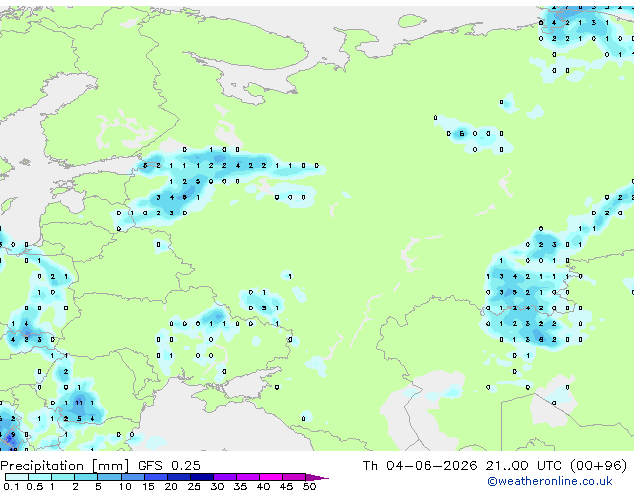The height and width of the screenshot is (490, 634).
Task: Click the above-50 arrow tip of legend
Action: click(x=317, y=477)
